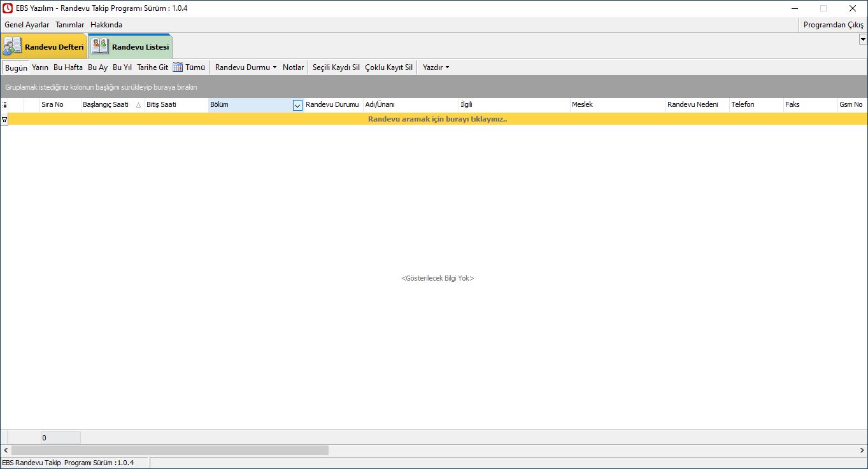This screenshot has height=469, width=868.
Task: Click the yellow Randevu aramak search row
Action: 438,119
